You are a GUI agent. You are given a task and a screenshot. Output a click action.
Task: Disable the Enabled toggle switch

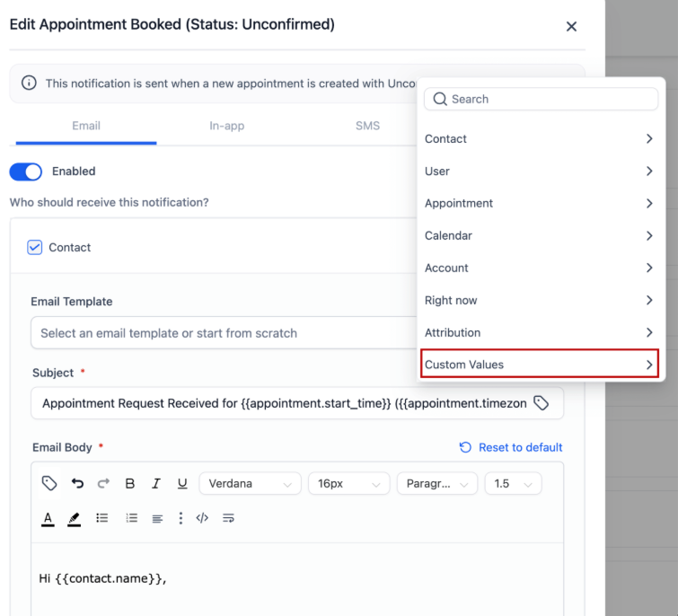[x=26, y=172]
